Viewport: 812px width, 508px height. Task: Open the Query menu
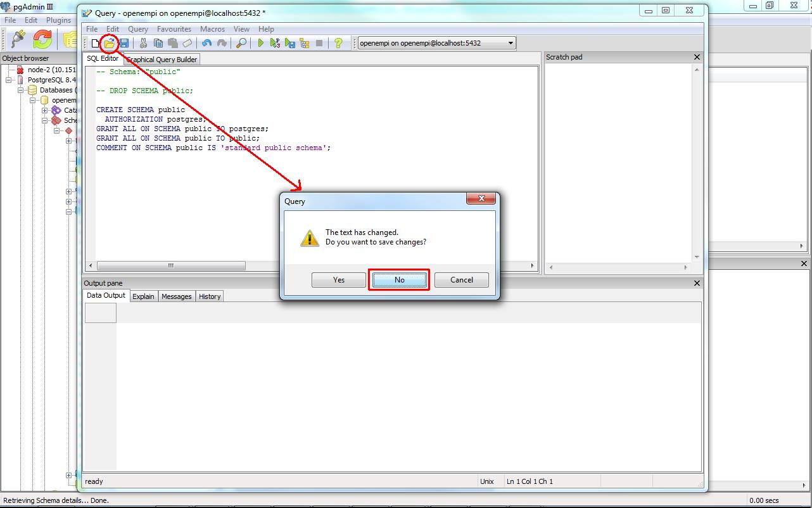coord(138,29)
